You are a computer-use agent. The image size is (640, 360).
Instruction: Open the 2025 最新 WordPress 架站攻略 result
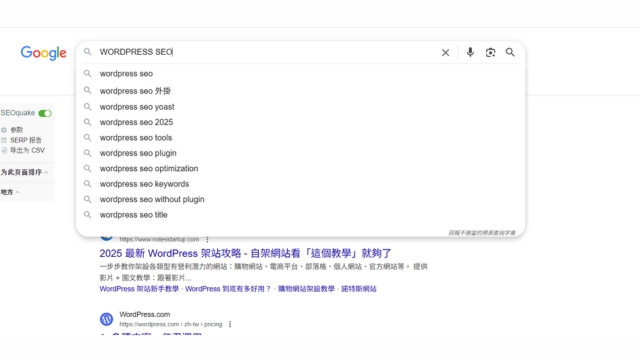245,253
